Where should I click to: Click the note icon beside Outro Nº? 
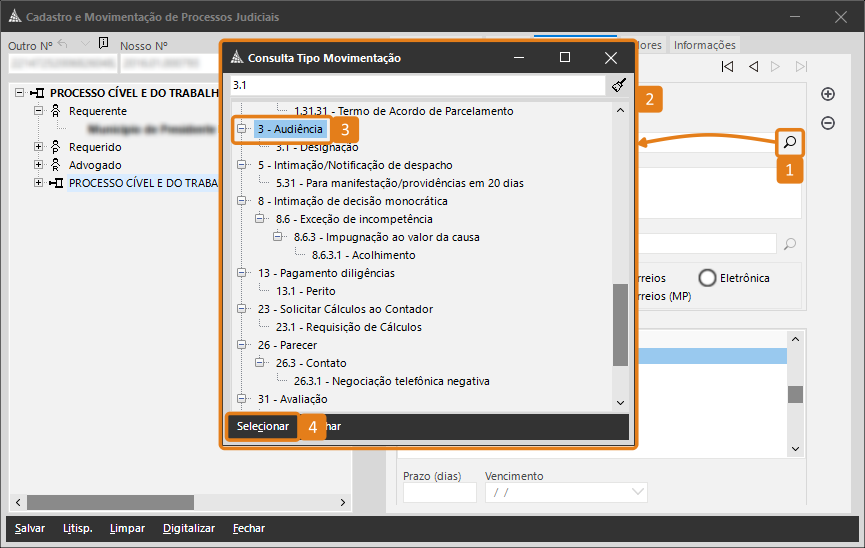(104, 44)
